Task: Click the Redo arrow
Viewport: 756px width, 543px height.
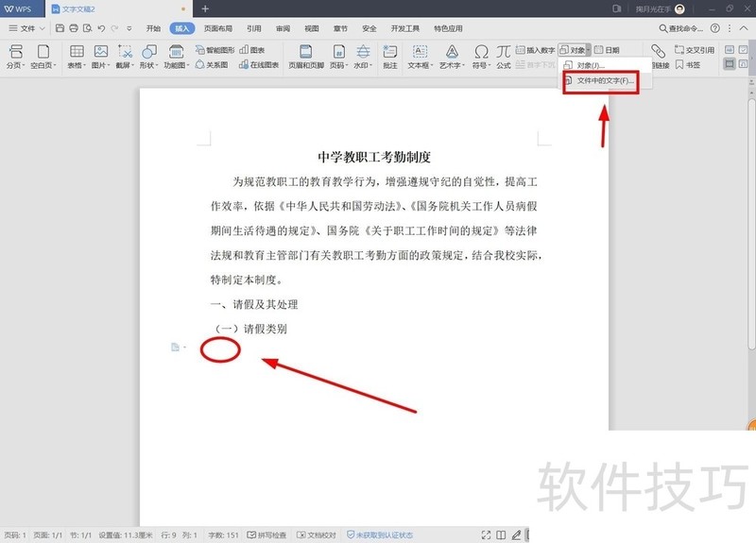Action: pyautogui.click(x=114, y=28)
